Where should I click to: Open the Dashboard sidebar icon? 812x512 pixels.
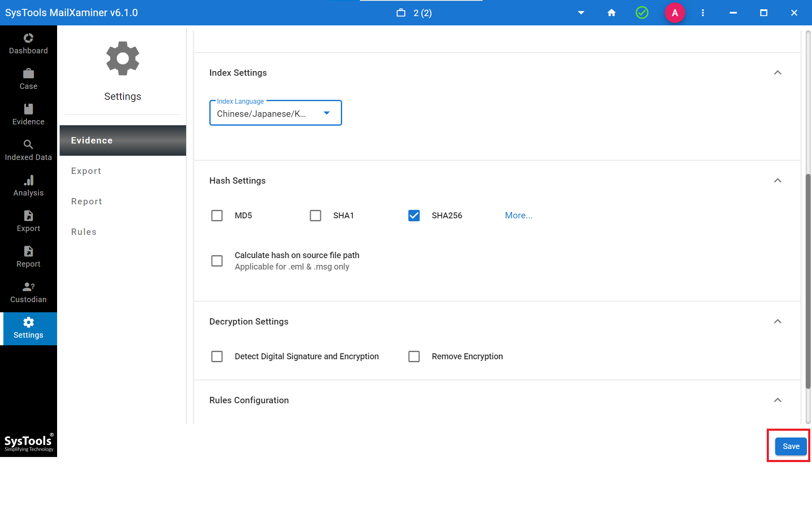28,39
